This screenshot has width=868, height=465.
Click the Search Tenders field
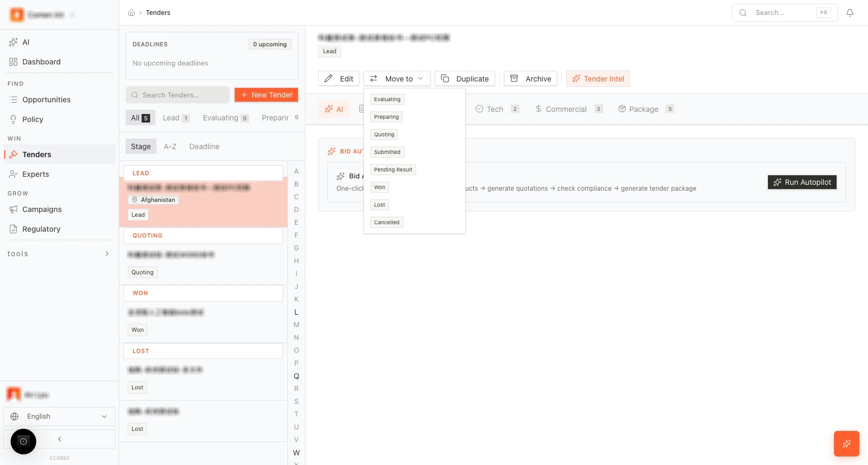pos(178,95)
